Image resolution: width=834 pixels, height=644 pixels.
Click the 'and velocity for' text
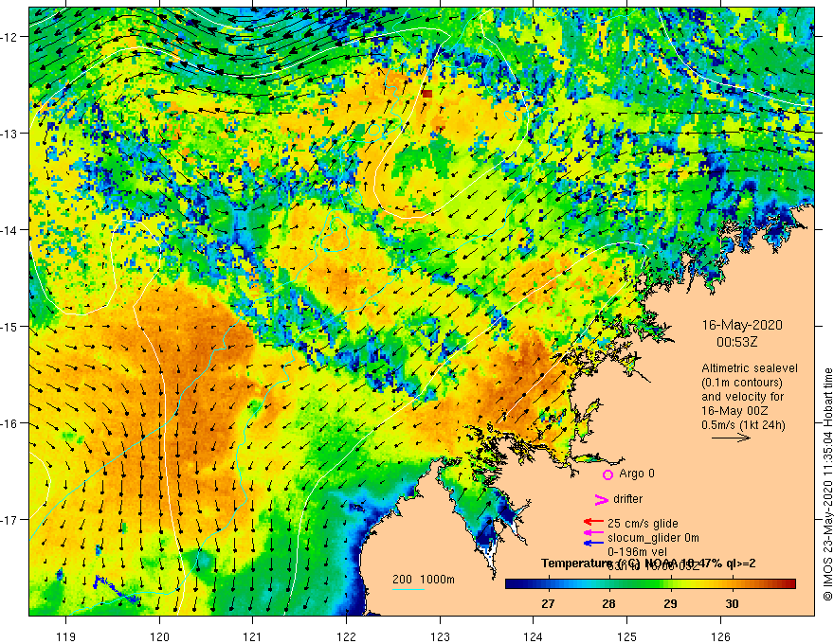click(742, 397)
